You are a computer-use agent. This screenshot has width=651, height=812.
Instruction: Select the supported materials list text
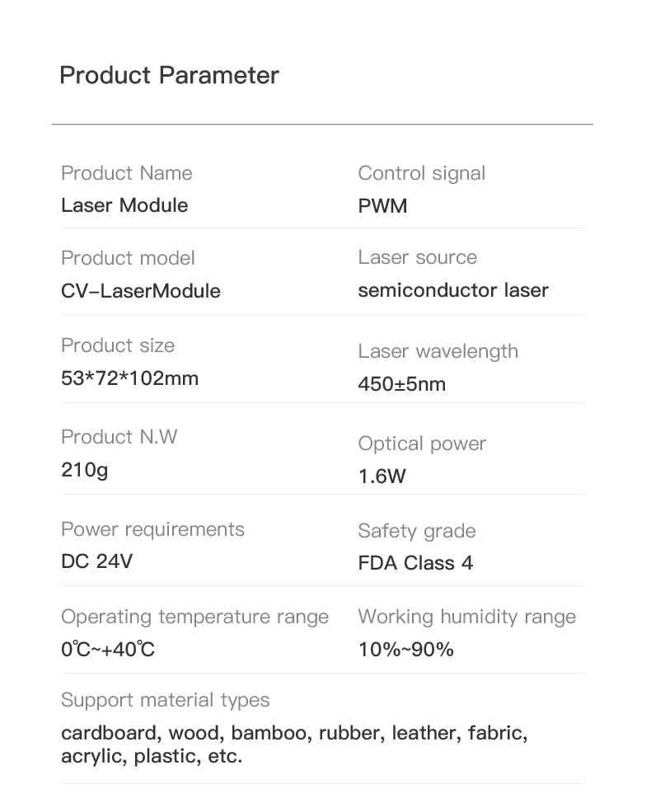point(293,744)
